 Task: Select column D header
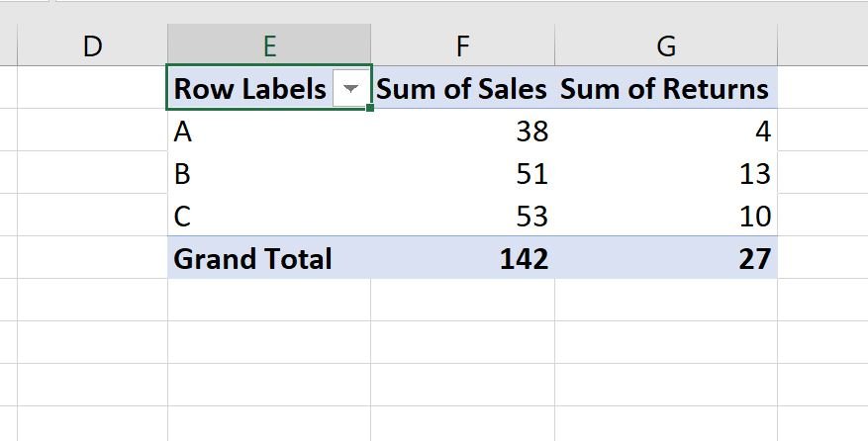(x=92, y=45)
